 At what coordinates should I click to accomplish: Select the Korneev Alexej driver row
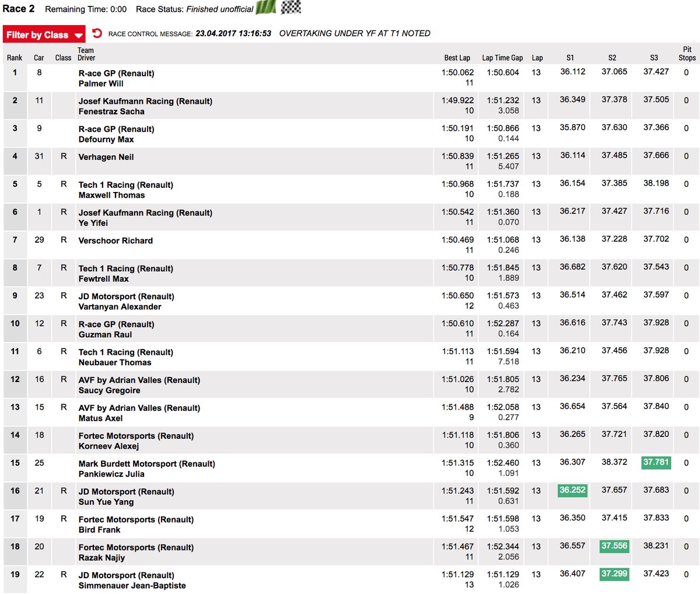(350, 440)
